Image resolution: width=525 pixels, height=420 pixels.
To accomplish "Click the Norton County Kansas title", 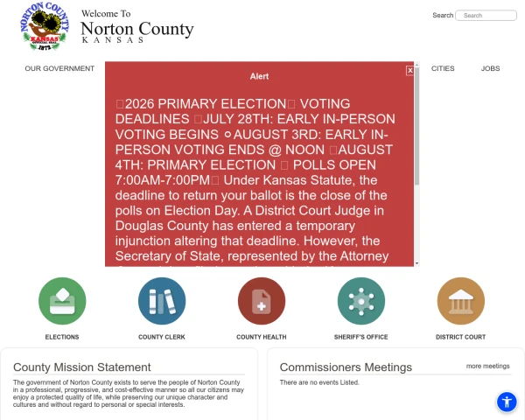I will coord(137,29).
